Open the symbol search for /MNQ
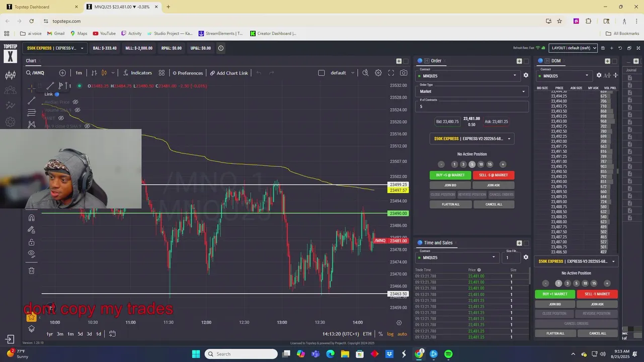The image size is (644, 362). (35, 73)
